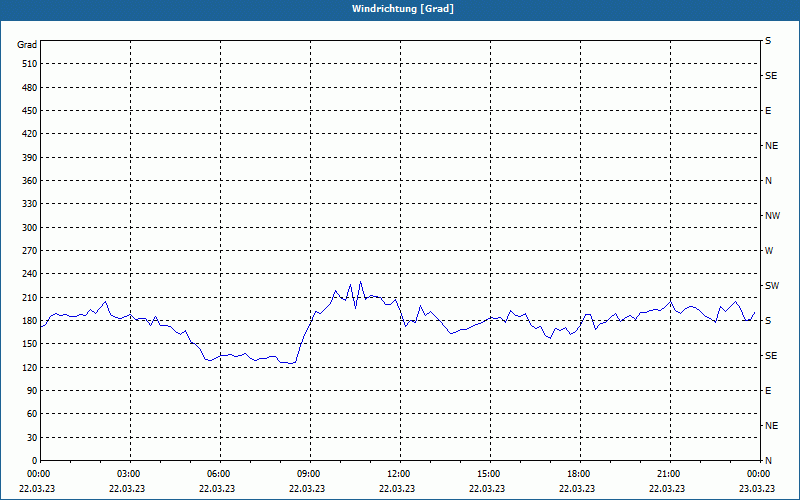The image size is (800, 500).
Task: Select the 09:00 time label
Action: (308, 474)
